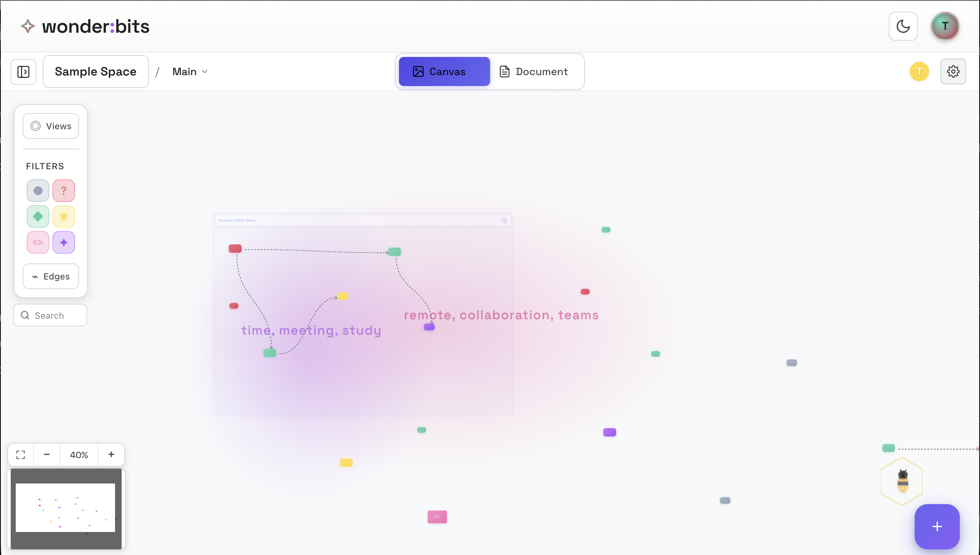Toggle the red question mark filter
This screenshot has width=980, height=555.
tap(64, 190)
